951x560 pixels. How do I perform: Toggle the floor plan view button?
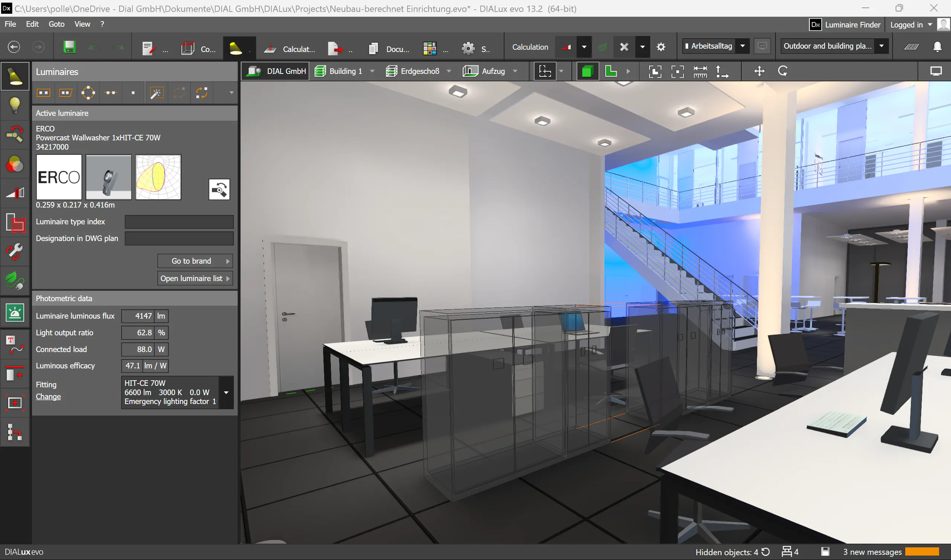[x=611, y=71]
